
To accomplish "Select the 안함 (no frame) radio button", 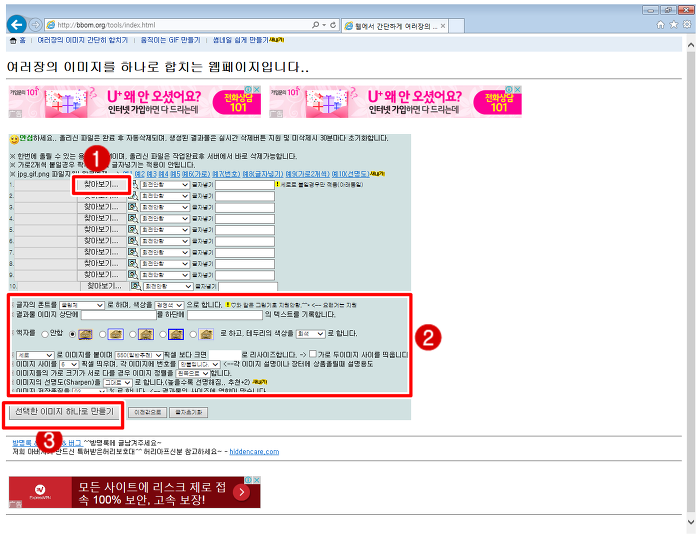I will coord(45,334).
